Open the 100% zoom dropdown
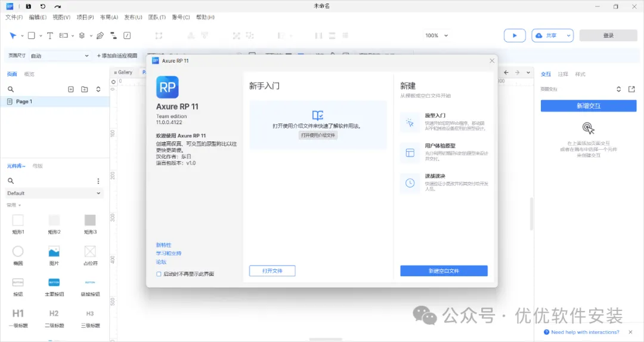The image size is (644, 342). [436, 35]
